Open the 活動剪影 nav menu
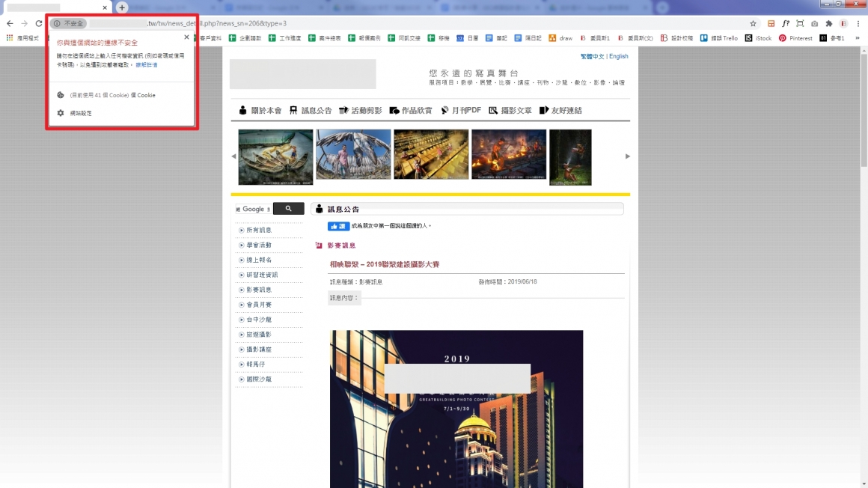The height and width of the screenshot is (488, 868). 361,110
